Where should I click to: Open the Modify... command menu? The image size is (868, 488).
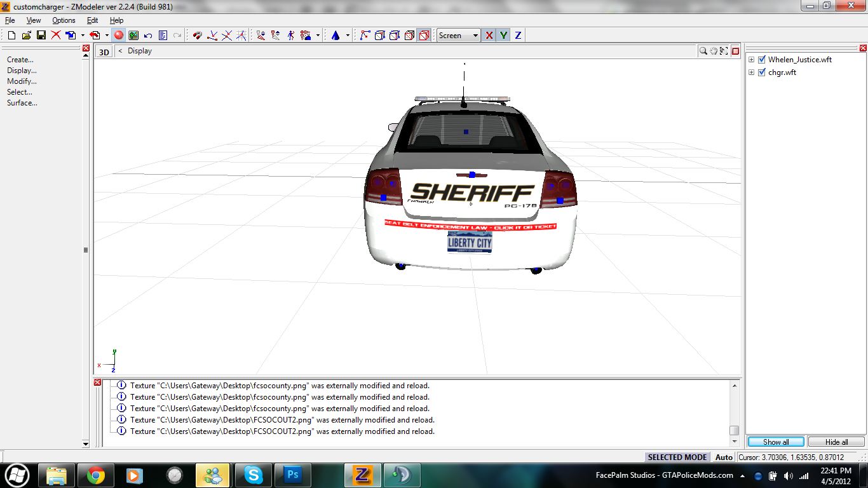pyautogui.click(x=22, y=81)
